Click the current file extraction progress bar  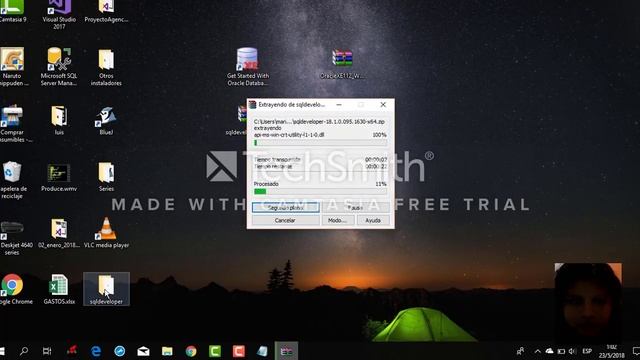pyautogui.click(x=320, y=143)
